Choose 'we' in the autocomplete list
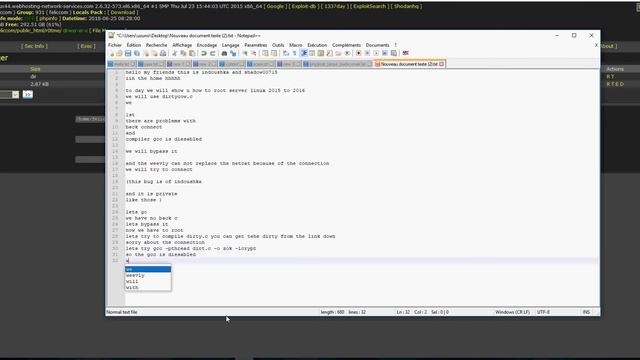This screenshot has height=360, width=640. (148, 269)
